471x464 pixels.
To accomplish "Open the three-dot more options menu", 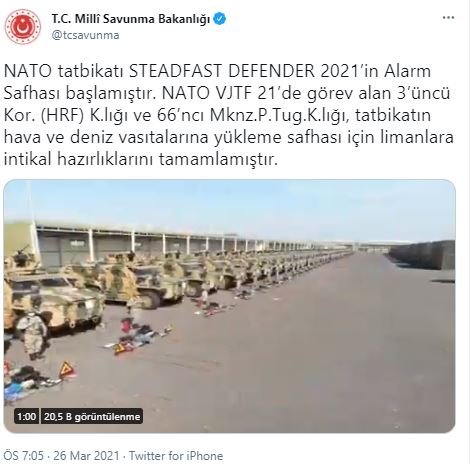I will click(448, 18).
